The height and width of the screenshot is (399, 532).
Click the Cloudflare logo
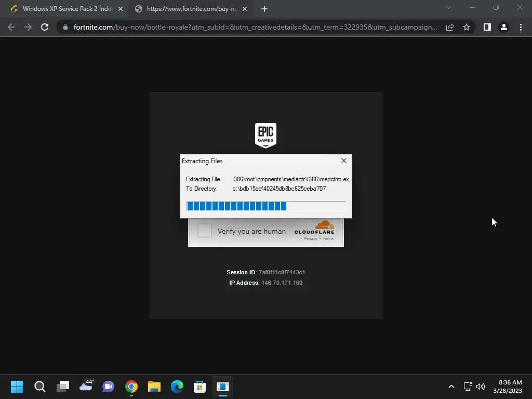pos(314,228)
